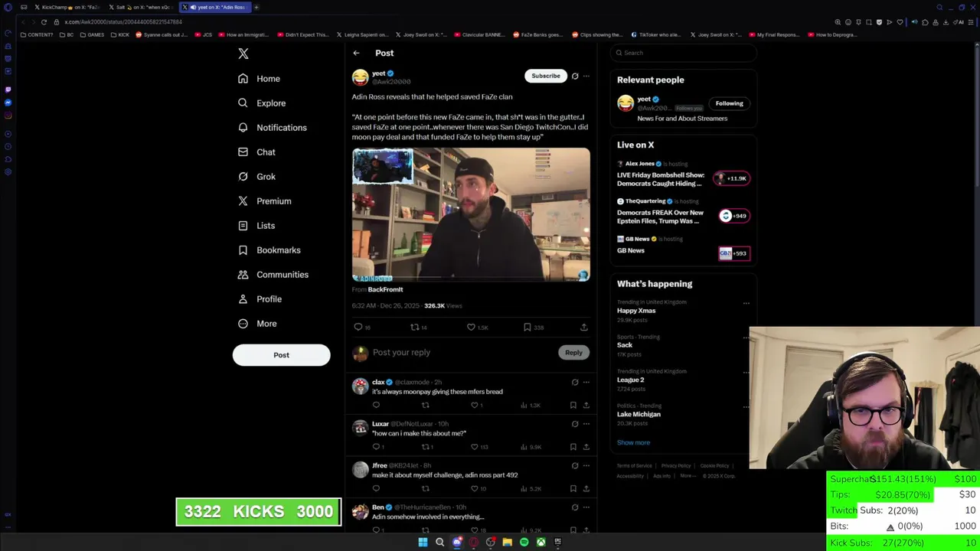Open Profile in the sidebar
Screen dimensions: 980x551
(x=260, y=299)
